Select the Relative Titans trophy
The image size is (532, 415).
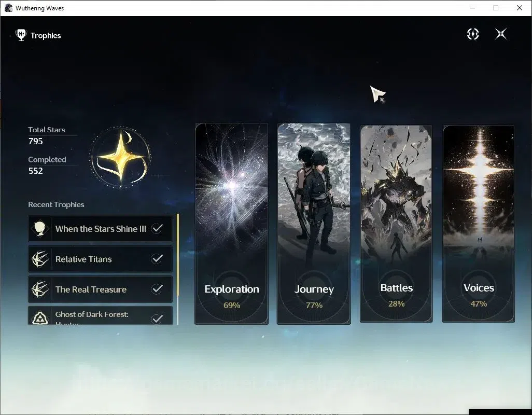coord(100,259)
